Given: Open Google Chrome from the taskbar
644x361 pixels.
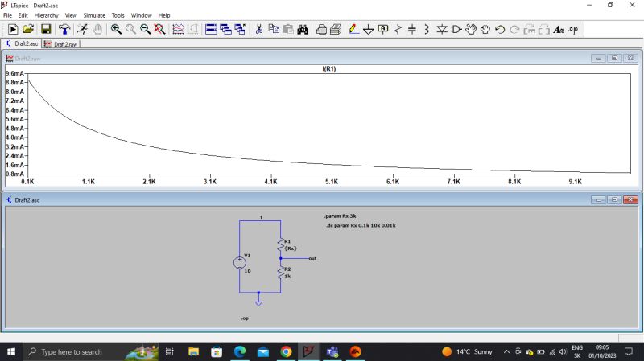Looking at the screenshot, I should (x=286, y=351).
